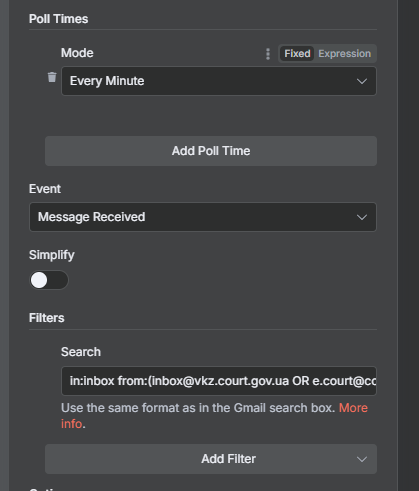Click into the Search filter field
419x491 pixels.
[x=219, y=381]
